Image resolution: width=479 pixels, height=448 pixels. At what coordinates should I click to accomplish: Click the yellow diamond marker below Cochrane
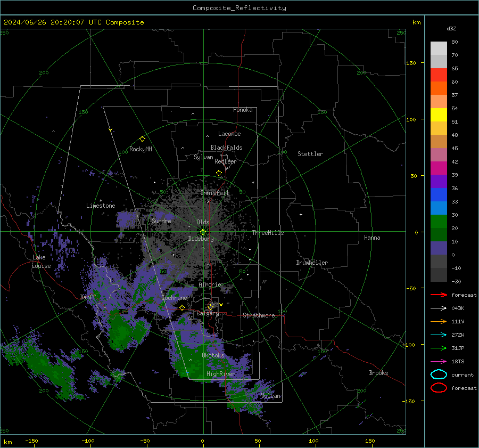pyautogui.click(x=183, y=307)
